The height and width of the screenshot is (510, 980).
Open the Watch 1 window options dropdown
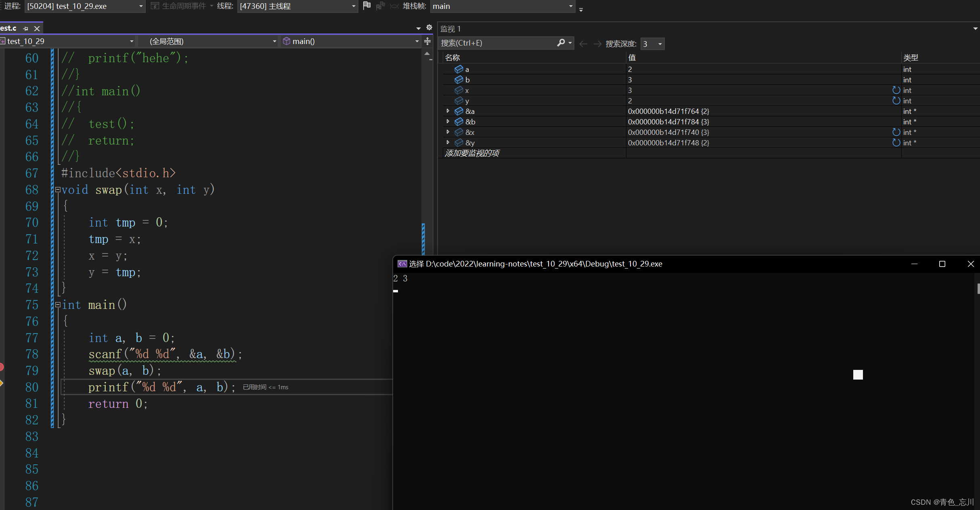975,29
